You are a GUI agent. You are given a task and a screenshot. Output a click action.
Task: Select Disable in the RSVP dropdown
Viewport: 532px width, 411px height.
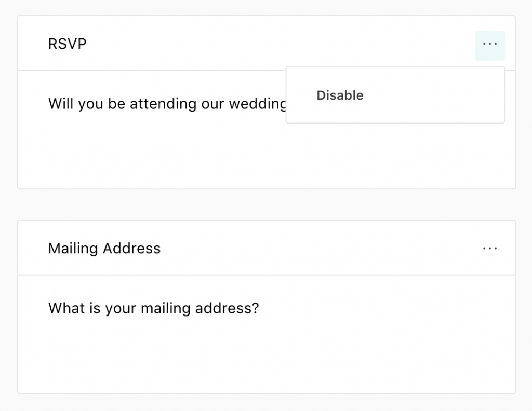tap(340, 95)
